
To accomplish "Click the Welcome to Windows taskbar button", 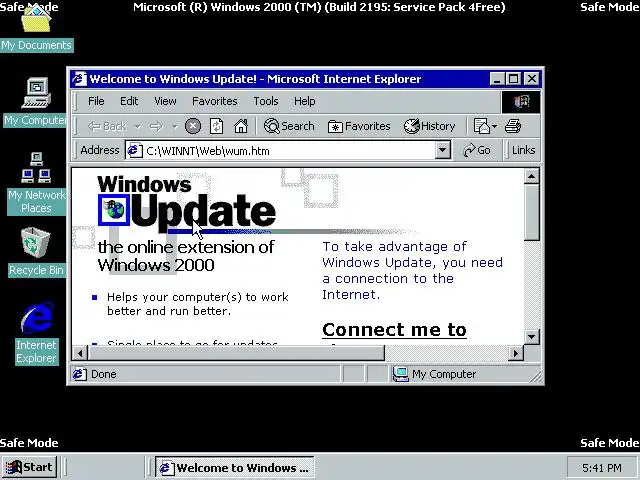I will click(x=235, y=467).
